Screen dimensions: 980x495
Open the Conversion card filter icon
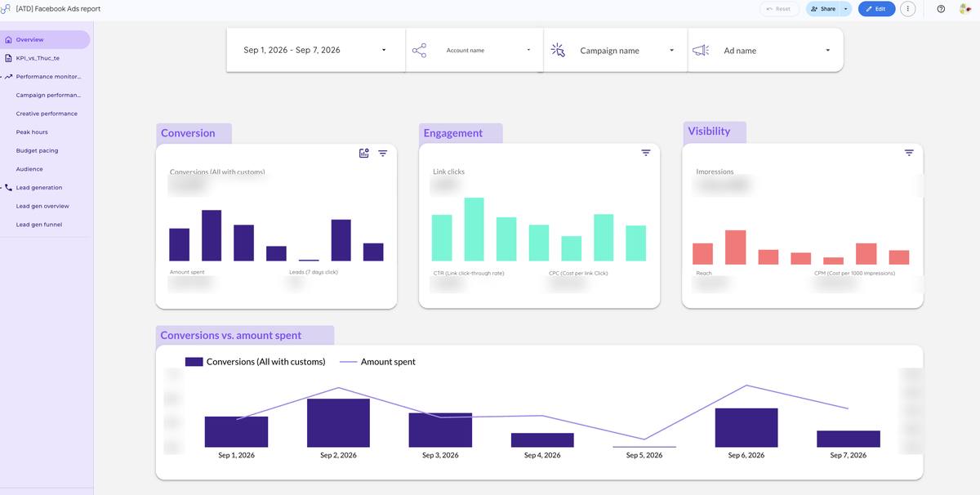382,153
